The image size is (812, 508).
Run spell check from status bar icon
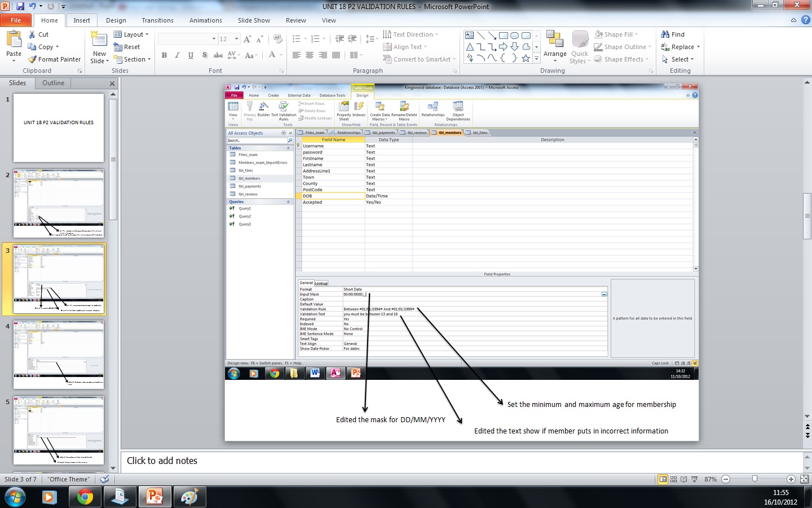tap(104, 479)
